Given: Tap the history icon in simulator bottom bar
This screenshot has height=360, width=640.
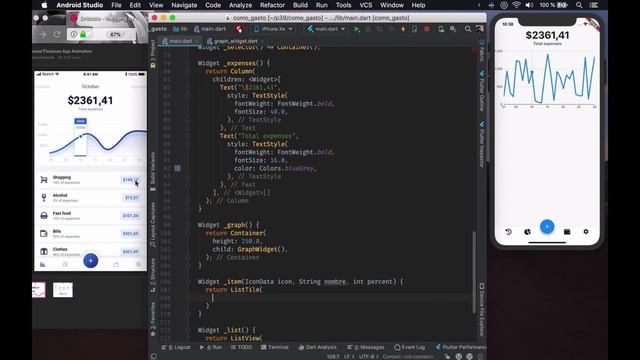Looking at the screenshot, I should click(509, 232).
